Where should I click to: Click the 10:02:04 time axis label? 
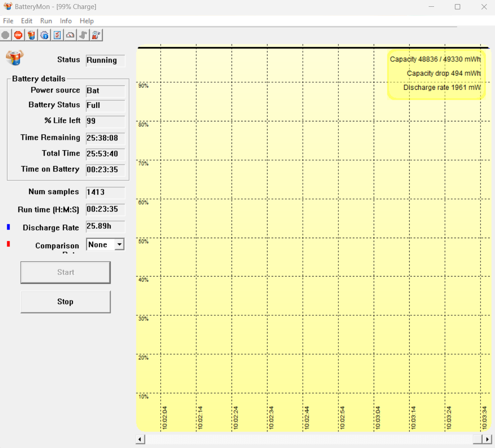(165, 418)
